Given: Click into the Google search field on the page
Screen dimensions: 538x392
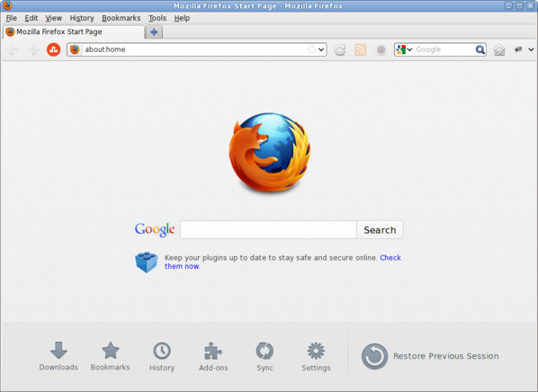Looking at the screenshot, I should click(x=268, y=230).
